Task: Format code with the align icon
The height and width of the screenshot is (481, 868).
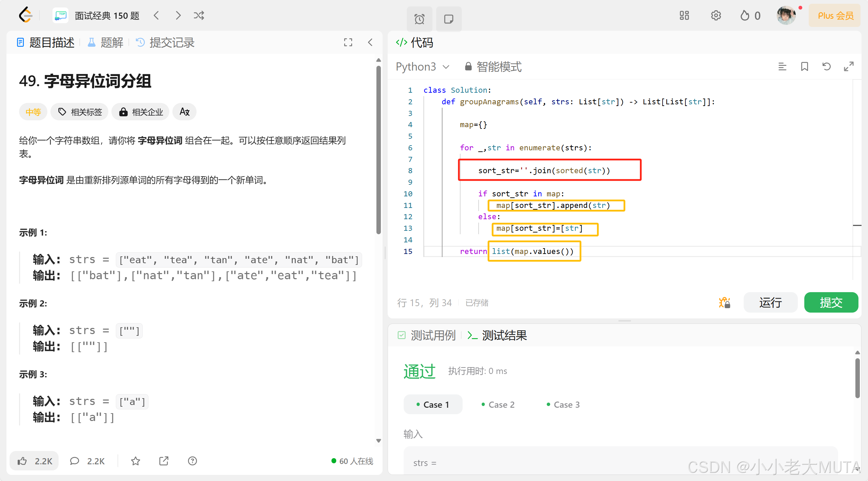Action: tap(782, 66)
